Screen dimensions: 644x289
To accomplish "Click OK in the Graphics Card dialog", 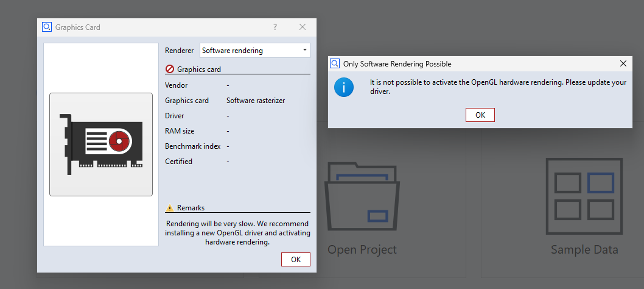I will [296, 259].
